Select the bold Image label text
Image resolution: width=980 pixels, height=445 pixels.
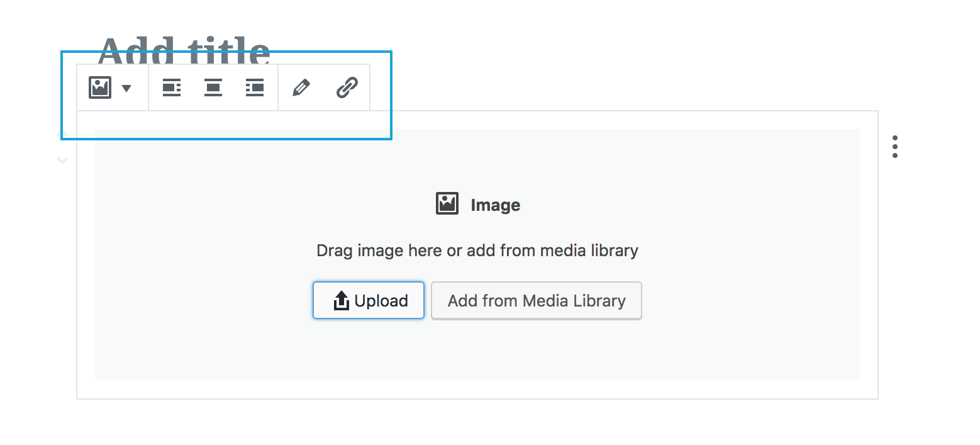click(496, 205)
